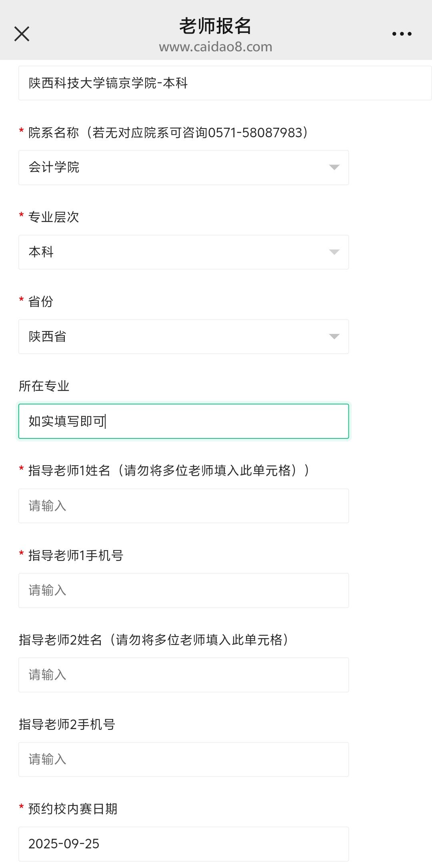Screen dimensions: 432x868
Task: Open the 2025-09-25 date field
Action: point(184,844)
